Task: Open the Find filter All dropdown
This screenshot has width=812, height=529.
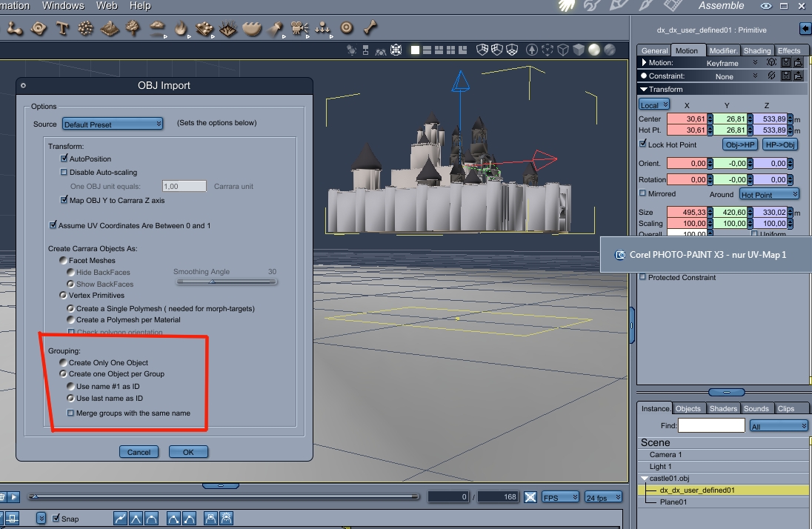Action: [x=779, y=426]
